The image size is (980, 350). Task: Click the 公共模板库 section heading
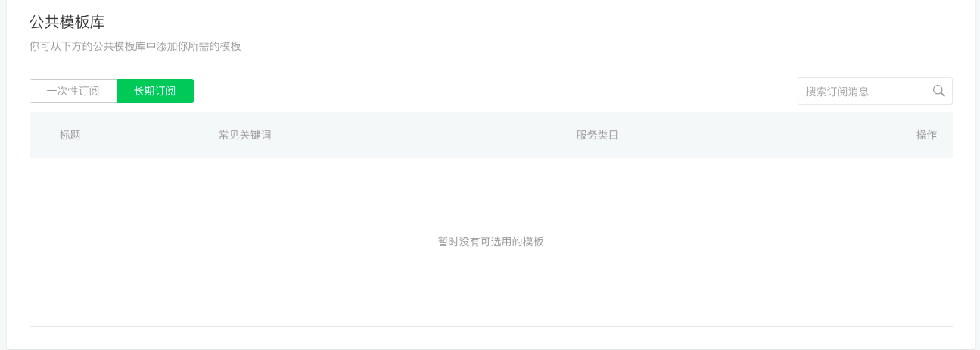point(67,22)
